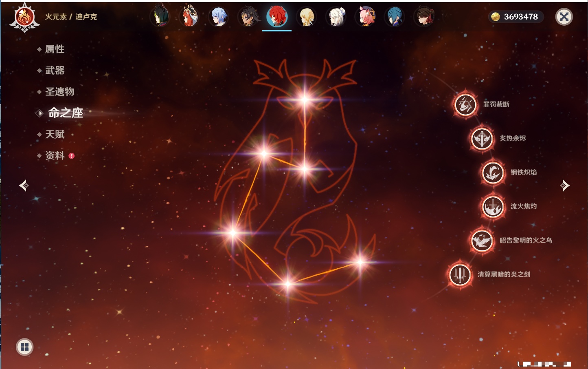Open the 圣遗物 artifacts page
This screenshot has height=369, width=588.
tap(59, 92)
